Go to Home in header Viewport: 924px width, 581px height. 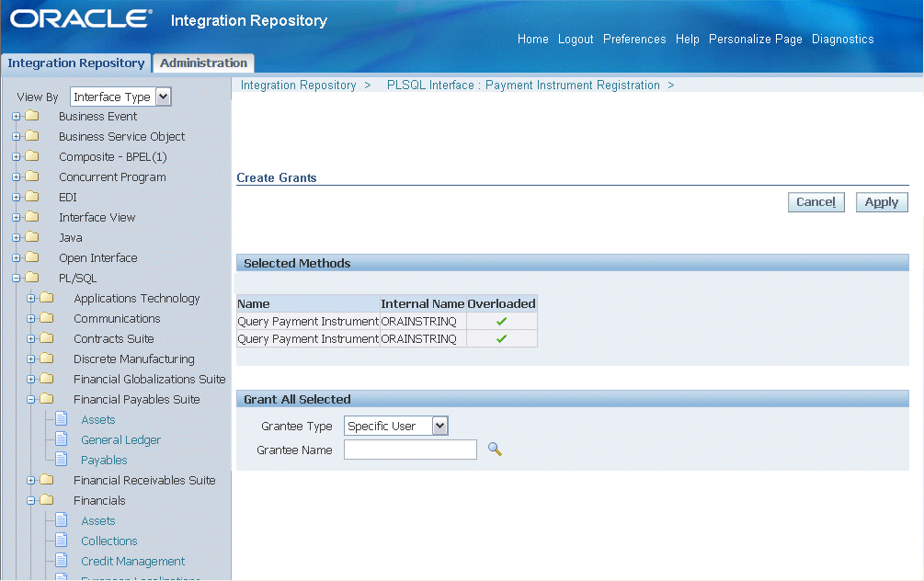coord(532,39)
